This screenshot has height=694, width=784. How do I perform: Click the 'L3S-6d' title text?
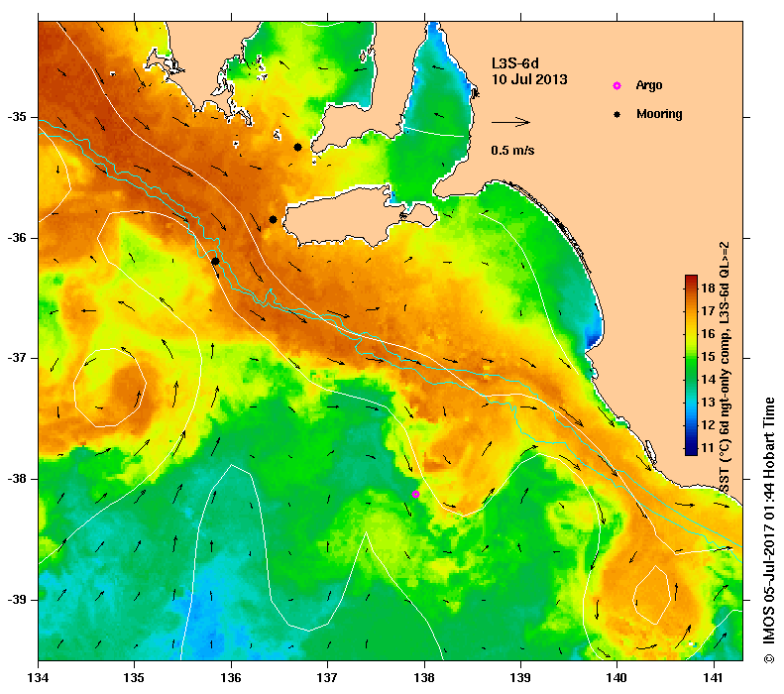515,63
